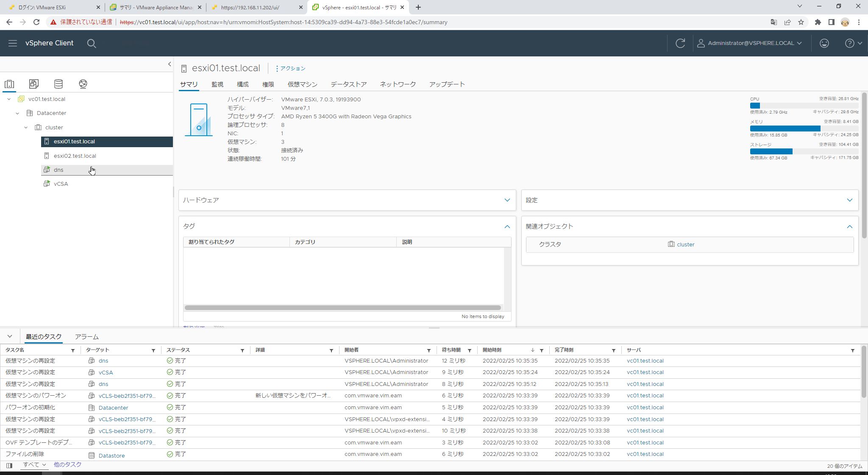Select the 最近のタスク tab
The image size is (868, 475).
tap(44, 337)
